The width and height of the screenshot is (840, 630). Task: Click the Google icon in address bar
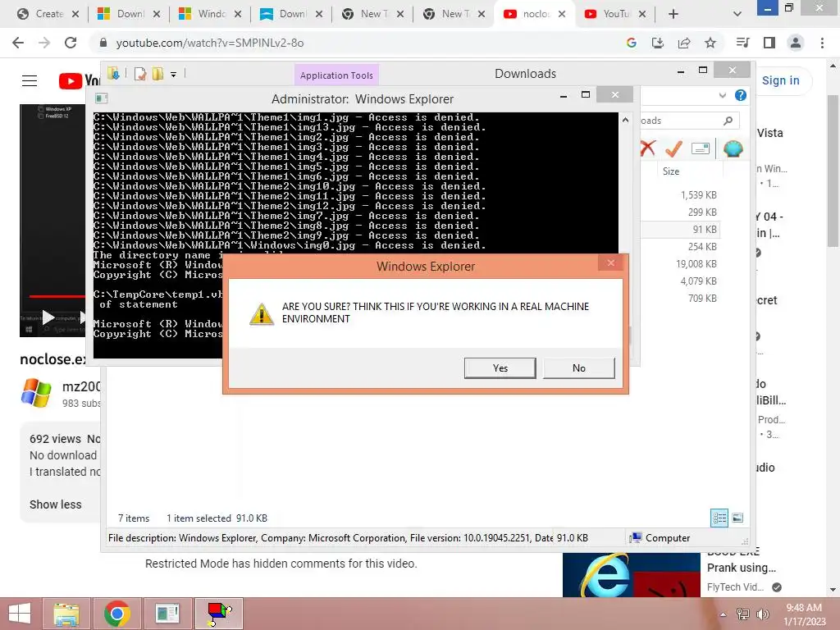pos(632,43)
